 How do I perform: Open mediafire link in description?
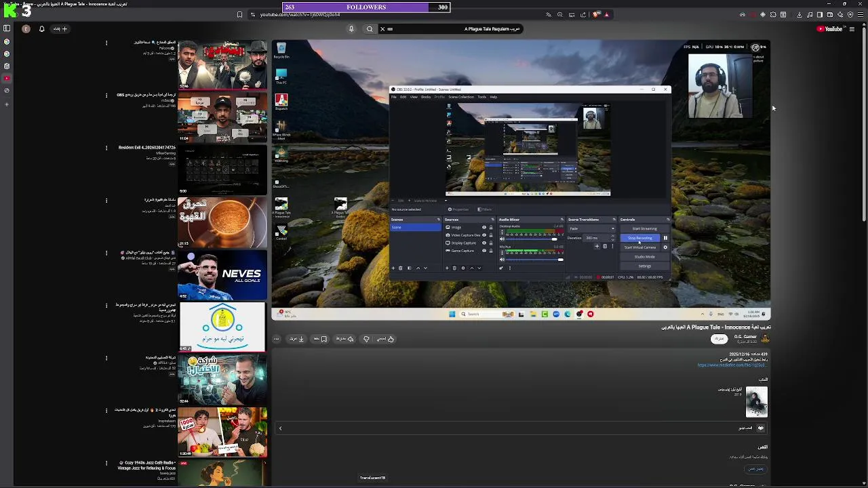tap(732, 365)
